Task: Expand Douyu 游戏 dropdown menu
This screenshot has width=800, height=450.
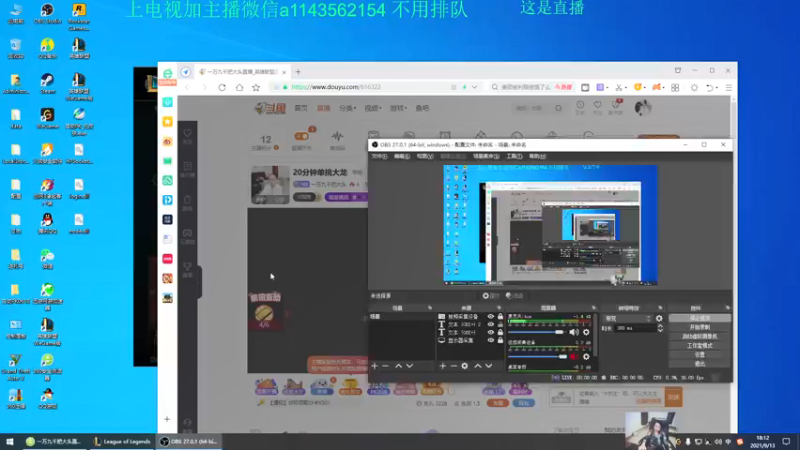Action: (398, 108)
